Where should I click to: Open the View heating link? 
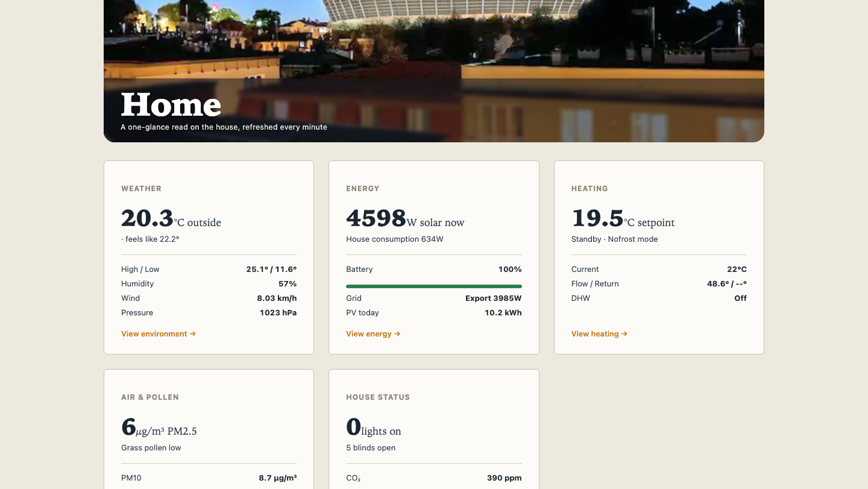pyautogui.click(x=599, y=333)
